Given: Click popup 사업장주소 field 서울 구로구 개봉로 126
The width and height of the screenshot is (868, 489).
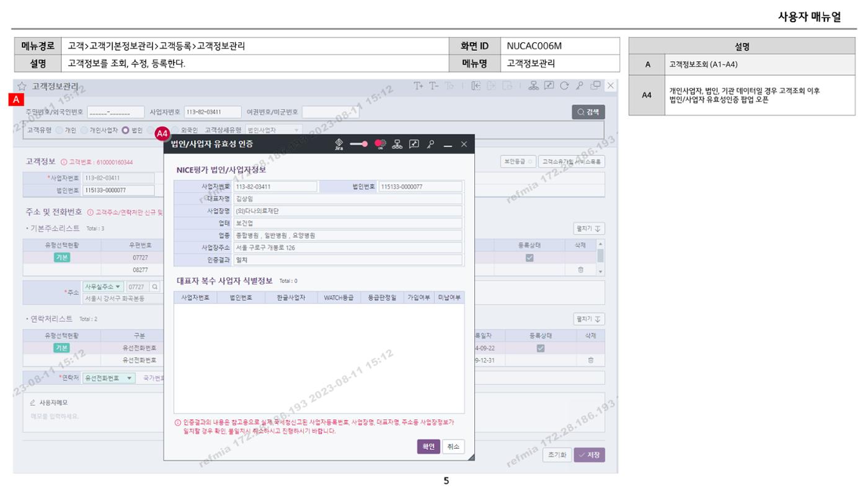Looking at the screenshot, I should [x=348, y=248].
